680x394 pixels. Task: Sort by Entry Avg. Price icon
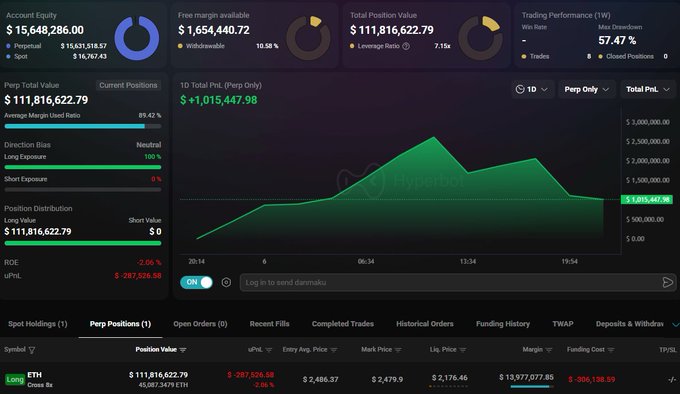pyautogui.click(x=333, y=350)
